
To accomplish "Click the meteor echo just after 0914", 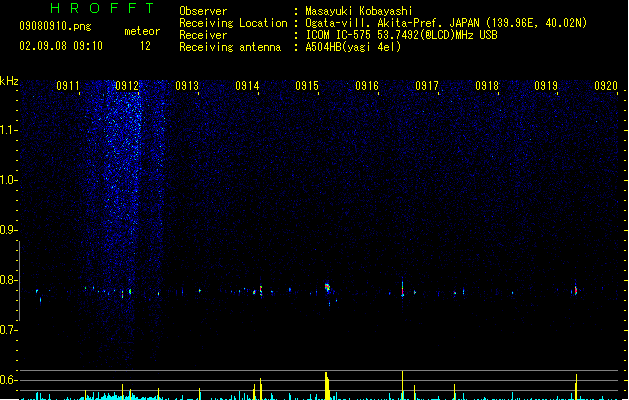I will click(x=261, y=290).
